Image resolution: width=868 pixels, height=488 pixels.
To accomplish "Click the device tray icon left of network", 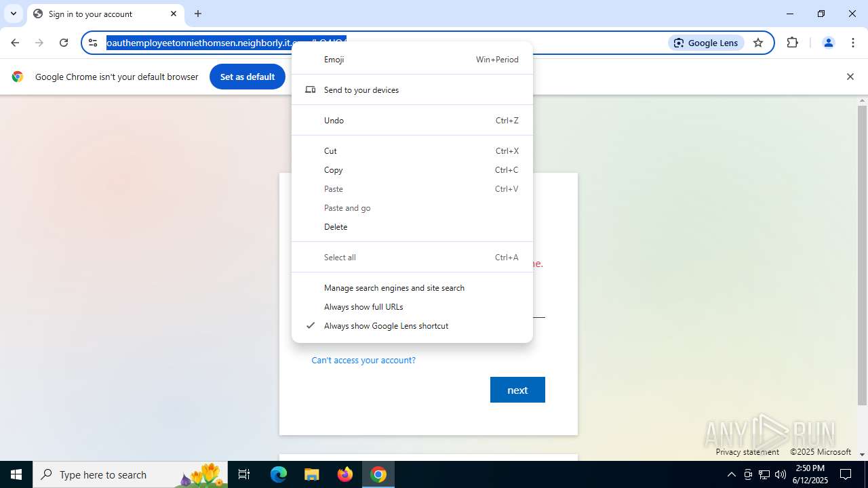I will pos(748,474).
